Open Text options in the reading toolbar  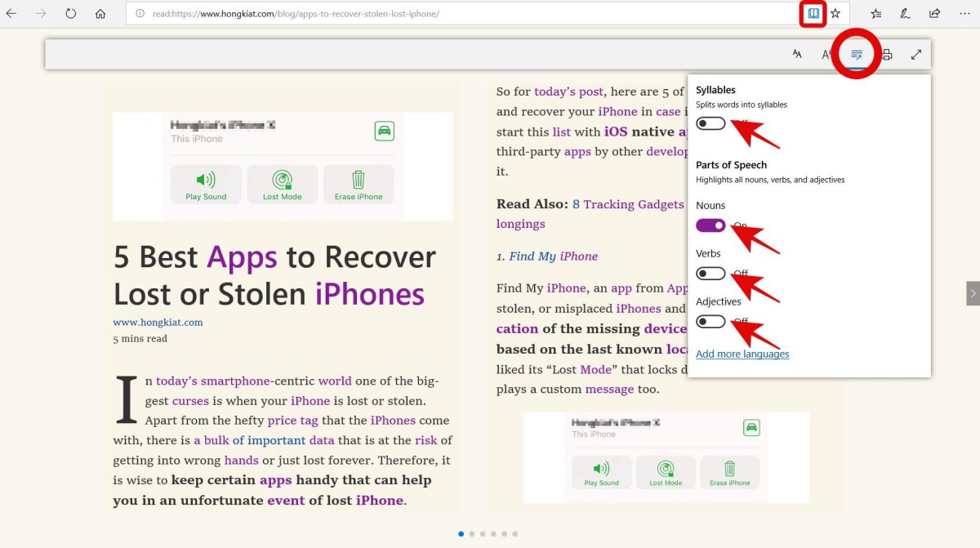tap(797, 54)
